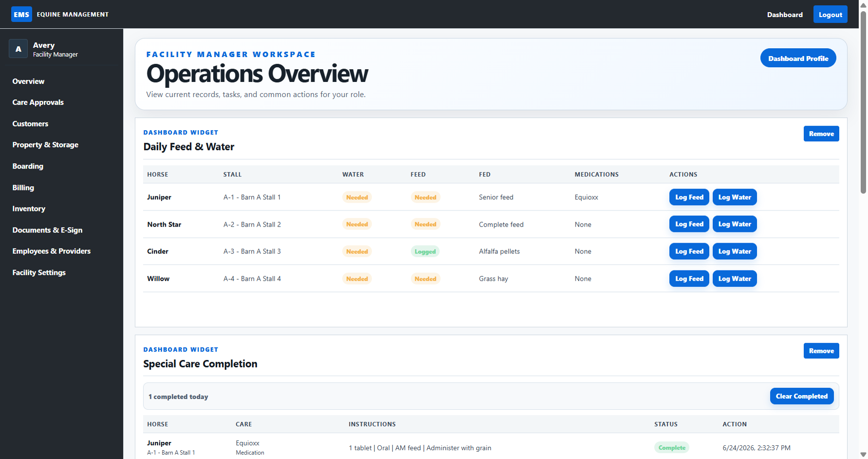Log Water for Cinder

[x=735, y=251]
